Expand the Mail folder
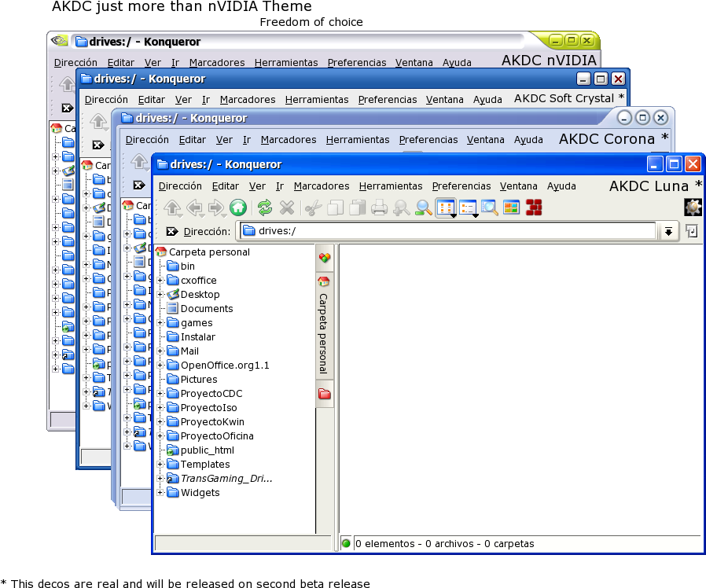Image resolution: width=706 pixels, height=588 pixels. coord(160,351)
